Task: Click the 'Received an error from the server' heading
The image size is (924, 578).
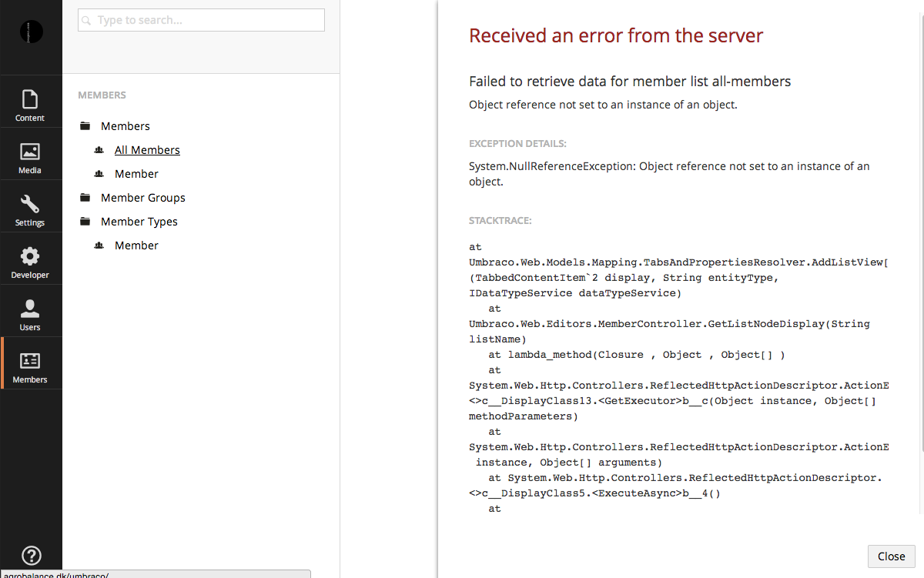Action: 616,35
